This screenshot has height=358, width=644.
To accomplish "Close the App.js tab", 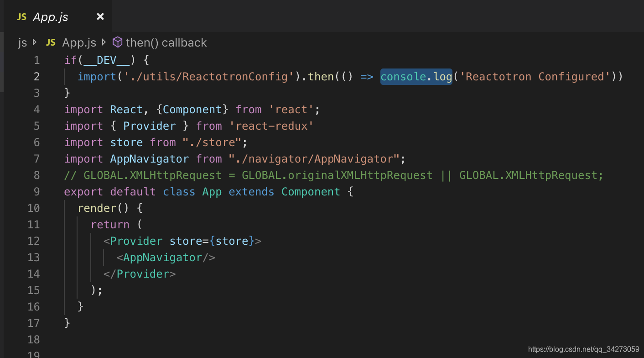I will pos(100,17).
